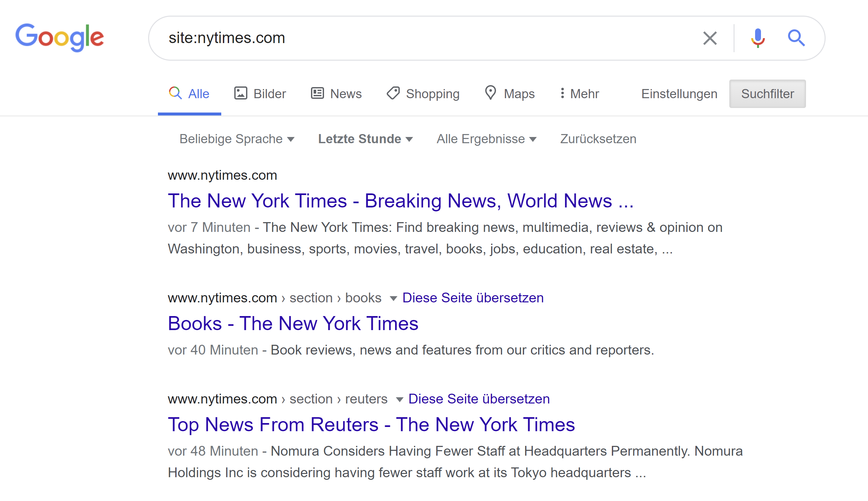868x501 pixels.
Task: Open the Alle Ergebnisse dropdown
Action: pos(486,139)
